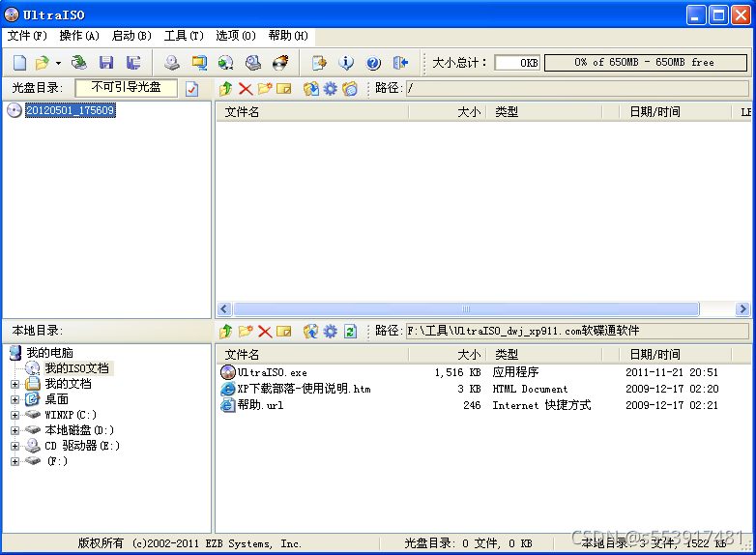Click the Add files toolbar icon
The image size is (756, 555).
[319, 63]
